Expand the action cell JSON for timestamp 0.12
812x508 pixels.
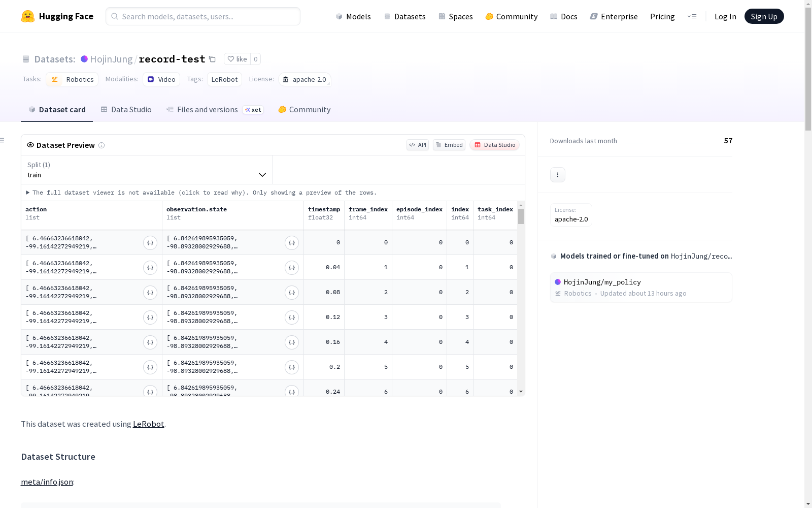point(150,317)
